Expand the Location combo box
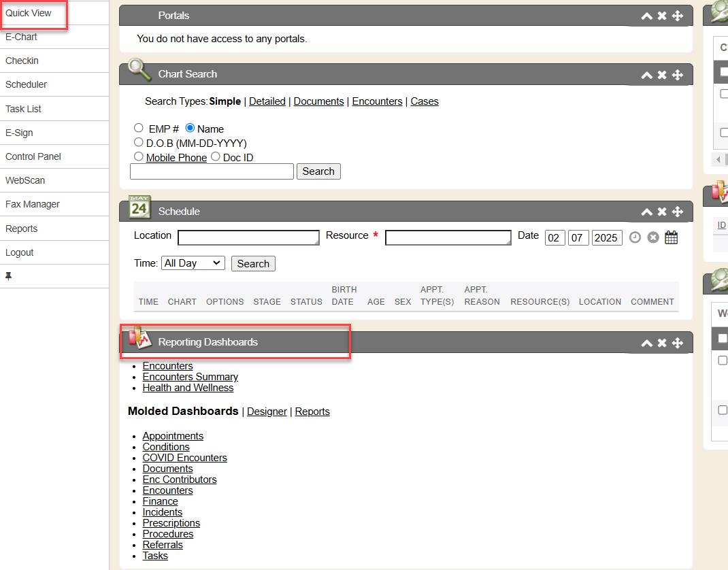This screenshot has width=728, height=570. click(x=248, y=237)
